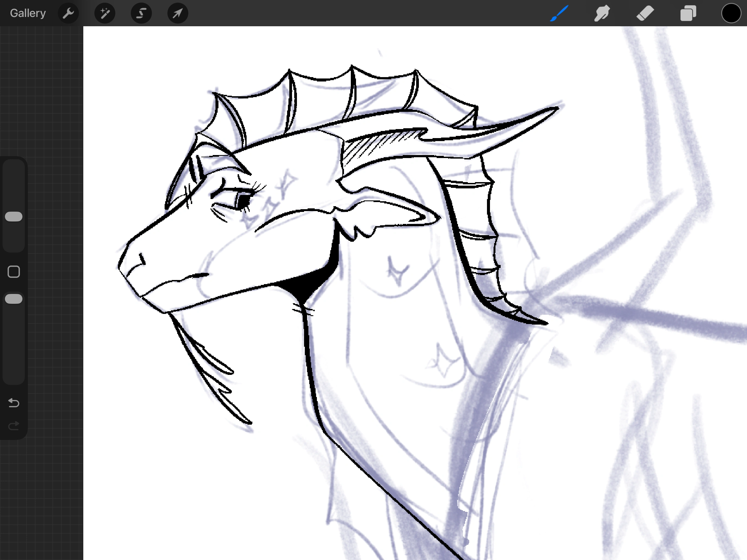This screenshot has width=747, height=560.
Task: Click top of the brush size slider track
Action: click(14, 165)
